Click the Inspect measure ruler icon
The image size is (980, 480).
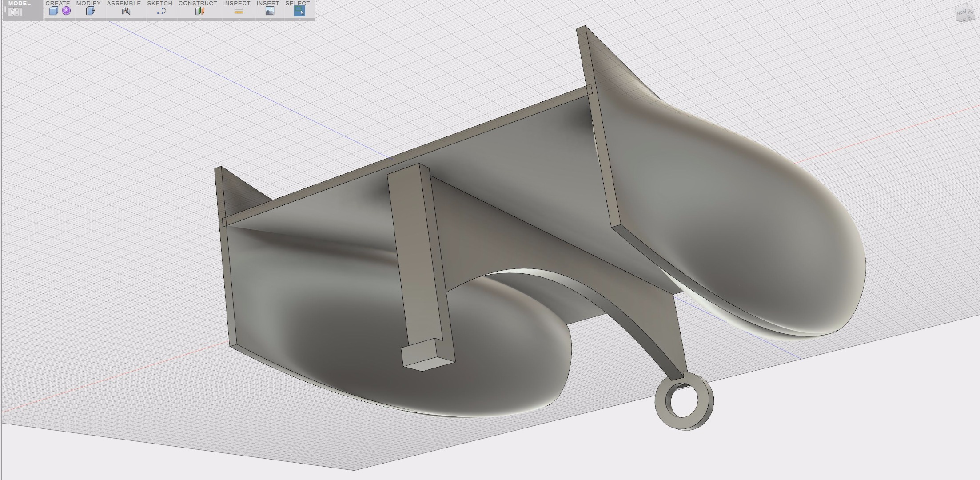239,11
